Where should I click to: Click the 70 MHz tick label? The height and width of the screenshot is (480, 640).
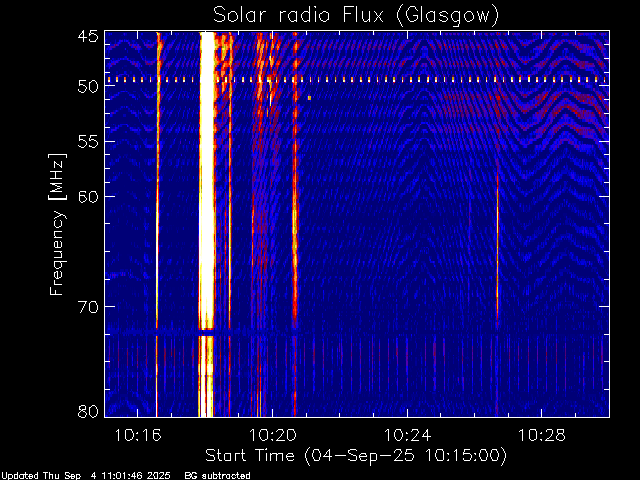[88, 306]
